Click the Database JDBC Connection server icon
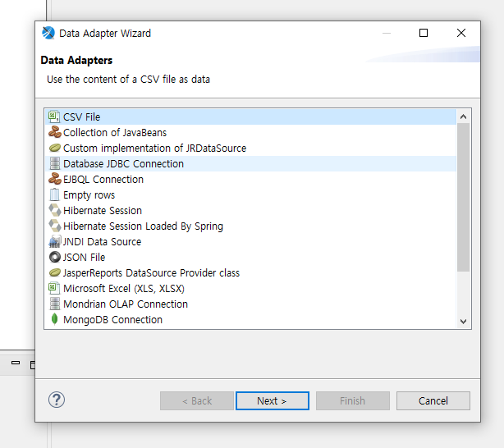504x448 pixels. [x=55, y=163]
